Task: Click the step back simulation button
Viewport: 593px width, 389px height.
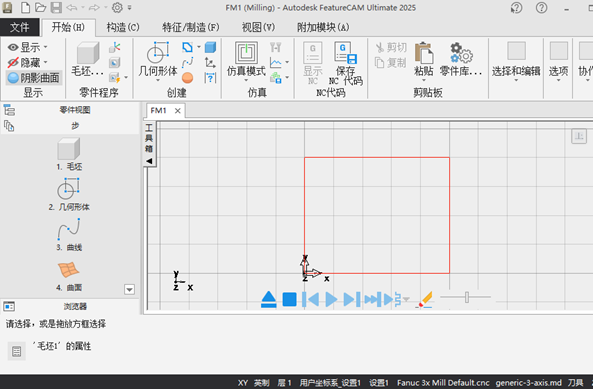Action: [310, 299]
